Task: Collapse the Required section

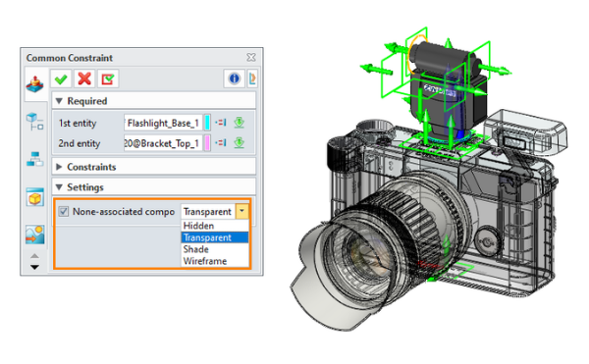Action: pos(59,101)
